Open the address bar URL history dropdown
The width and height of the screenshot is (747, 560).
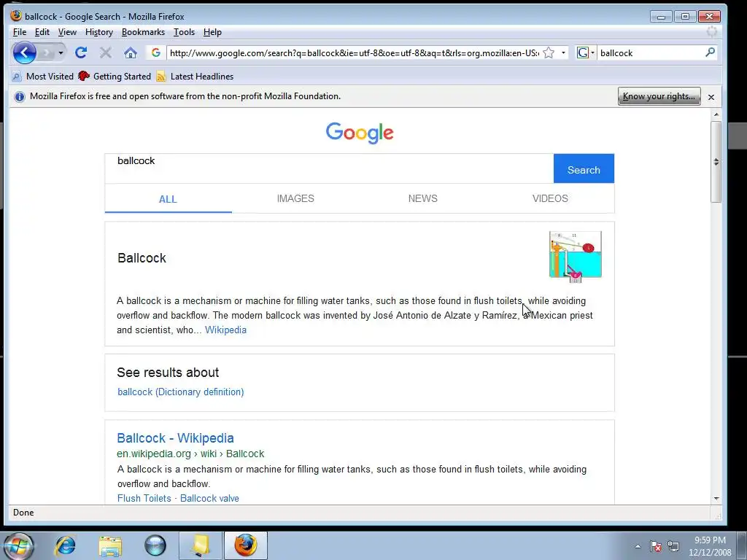tap(564, 52)
